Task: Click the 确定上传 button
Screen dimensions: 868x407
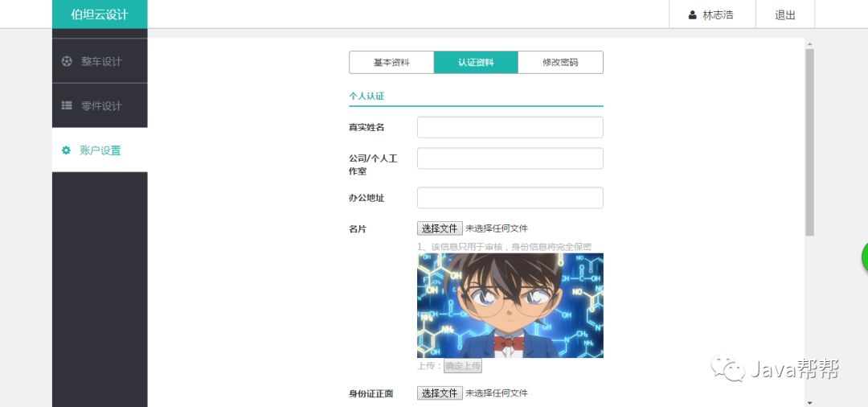Action: tap(463, 366)
